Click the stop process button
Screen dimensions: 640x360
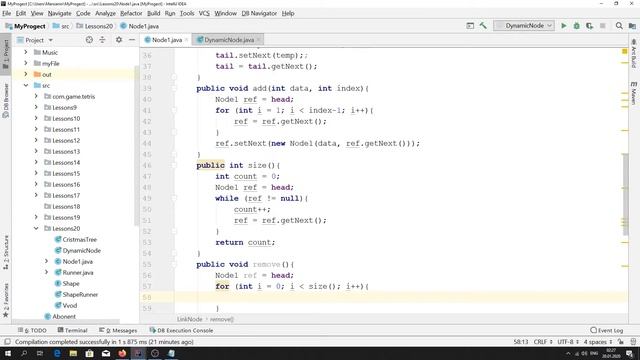pyautogui.click(x=602, y=26)
